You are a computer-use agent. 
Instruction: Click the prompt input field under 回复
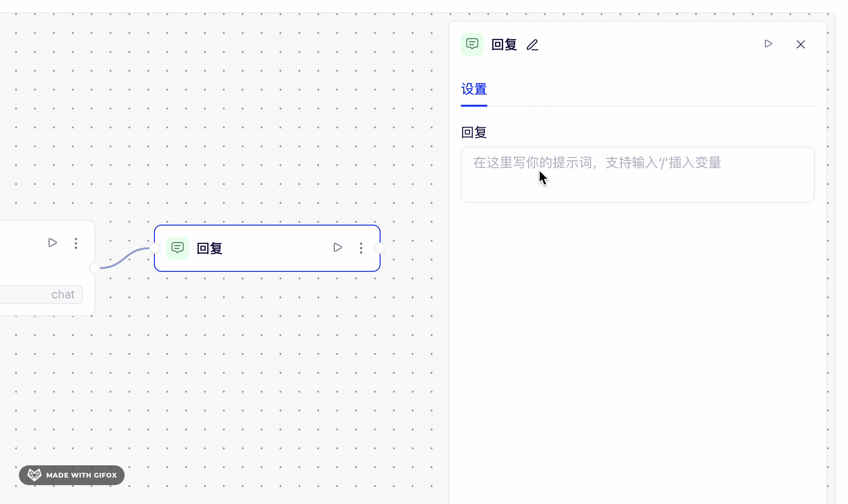[x=637, y=175]
